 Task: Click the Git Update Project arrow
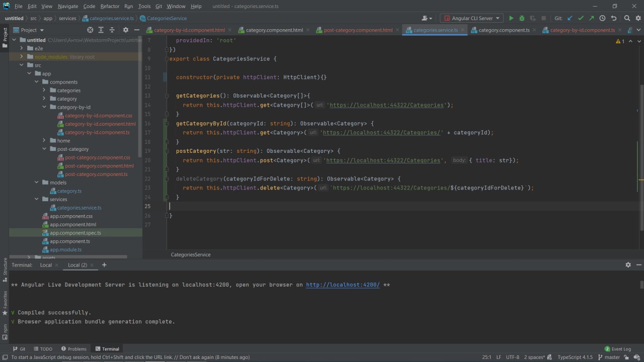pos(570,18)
